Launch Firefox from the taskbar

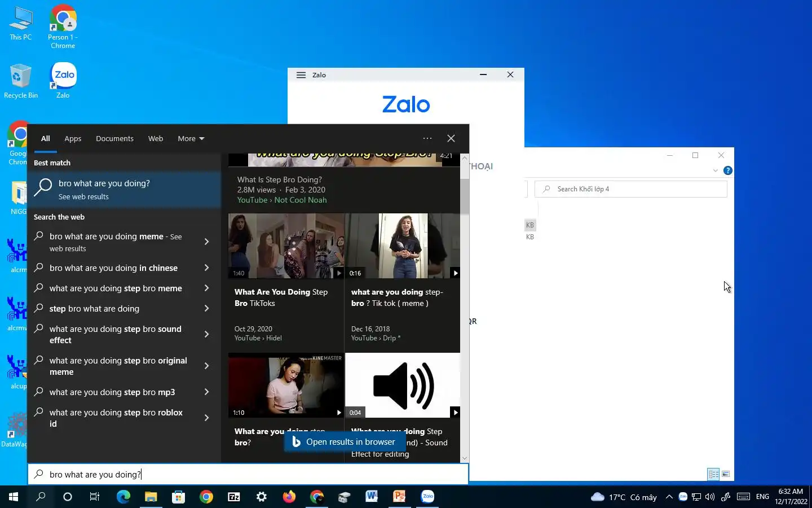pos(289,497)
